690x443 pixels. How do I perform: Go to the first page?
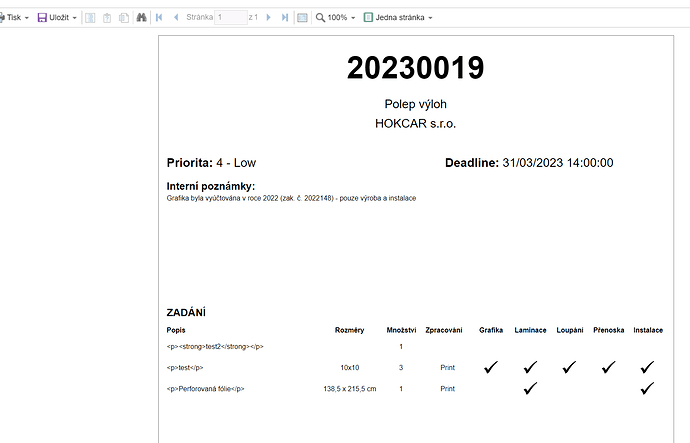coord(159,18)
